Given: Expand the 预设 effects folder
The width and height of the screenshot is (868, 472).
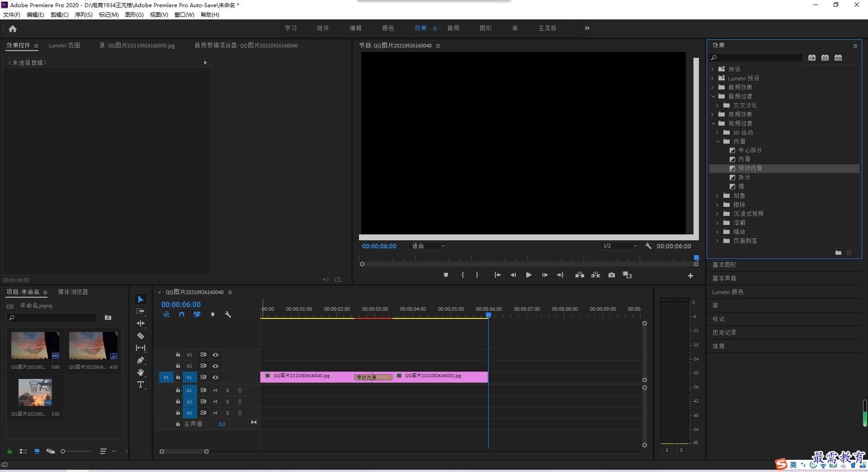Looking at the screenshot, I should point(712,69).
